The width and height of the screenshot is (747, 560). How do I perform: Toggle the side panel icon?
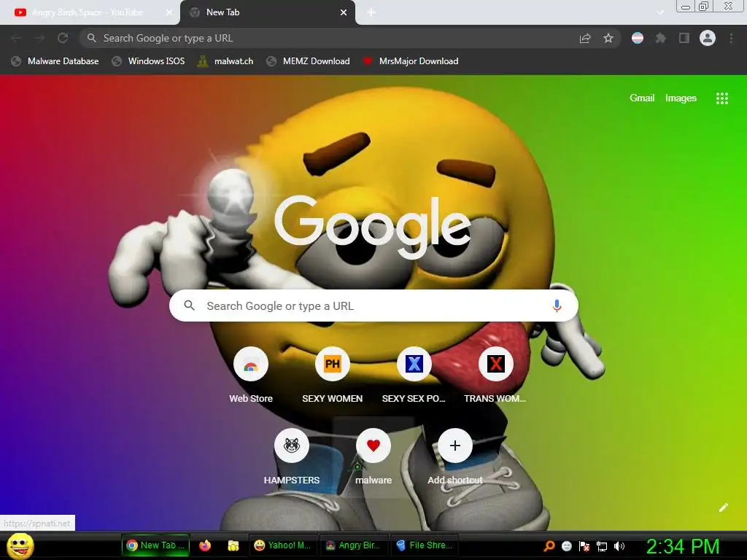684,38
